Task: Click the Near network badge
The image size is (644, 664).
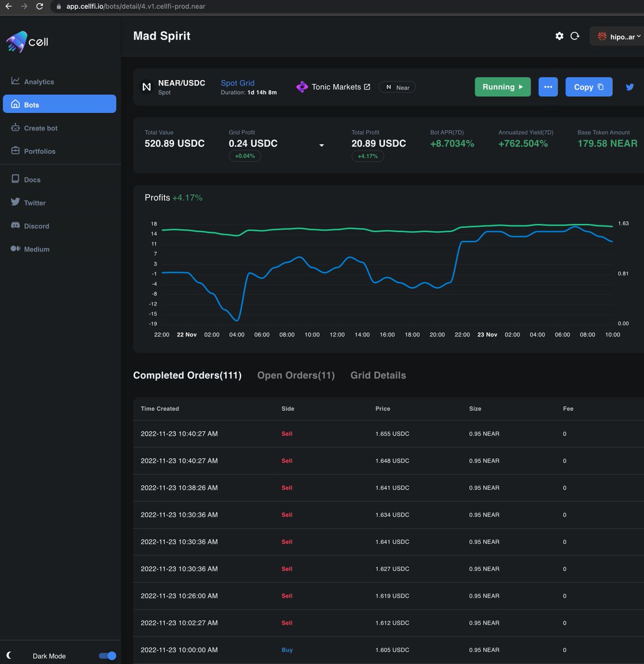Action: click(397, 87)
